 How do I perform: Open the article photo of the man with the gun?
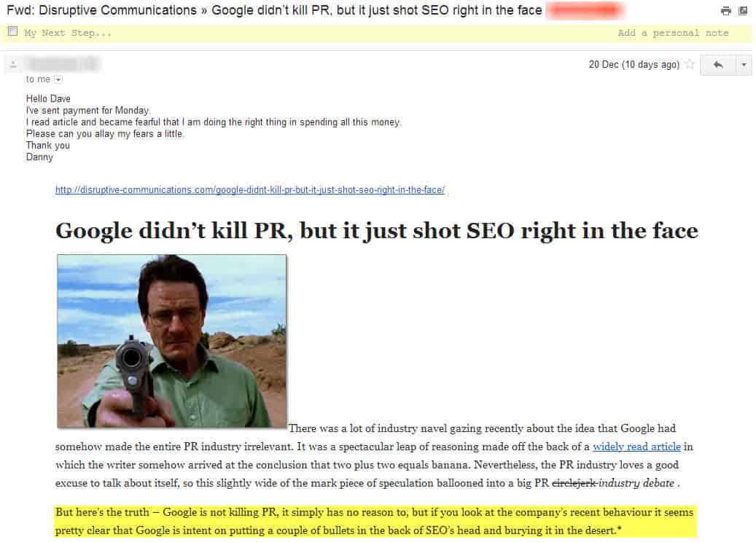coord(171,341)
